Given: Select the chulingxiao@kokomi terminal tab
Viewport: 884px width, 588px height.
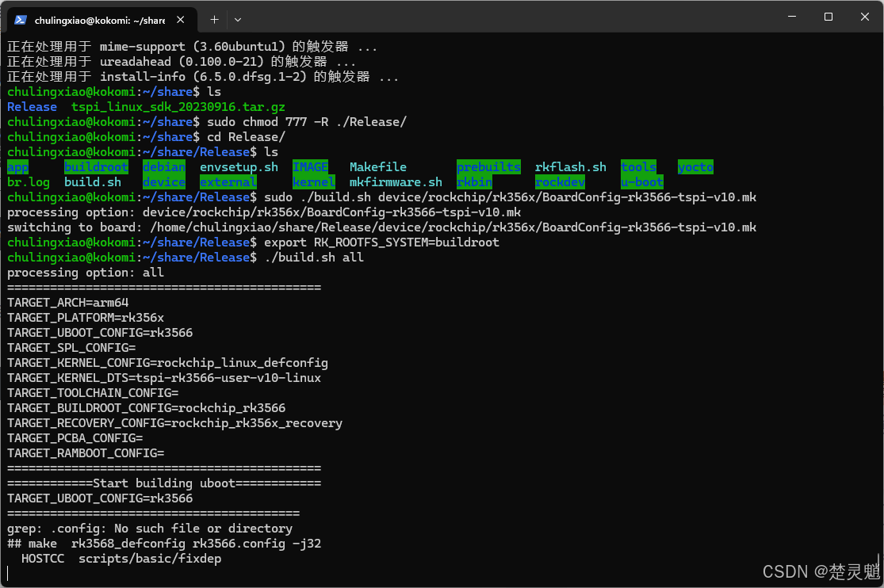Looking at the screenshot, I should click(x=101, y=20).
